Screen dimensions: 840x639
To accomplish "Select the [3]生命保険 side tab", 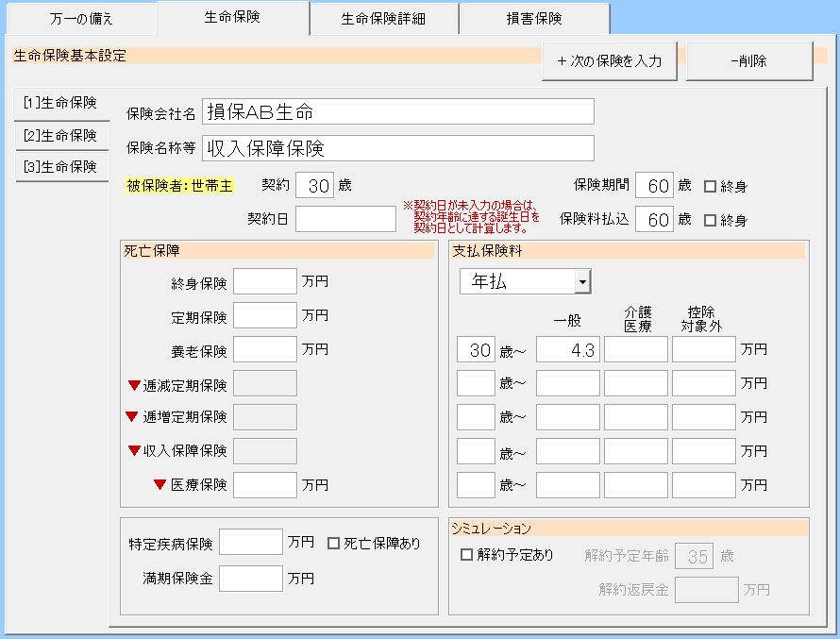I will [60, 166].
